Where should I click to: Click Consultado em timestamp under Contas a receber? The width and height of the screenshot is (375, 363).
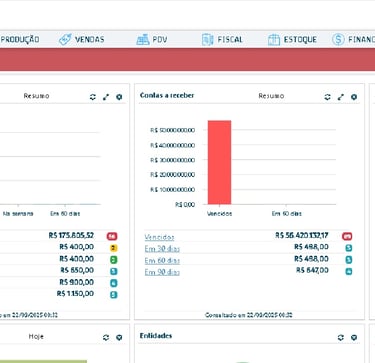tap(249, 315)
